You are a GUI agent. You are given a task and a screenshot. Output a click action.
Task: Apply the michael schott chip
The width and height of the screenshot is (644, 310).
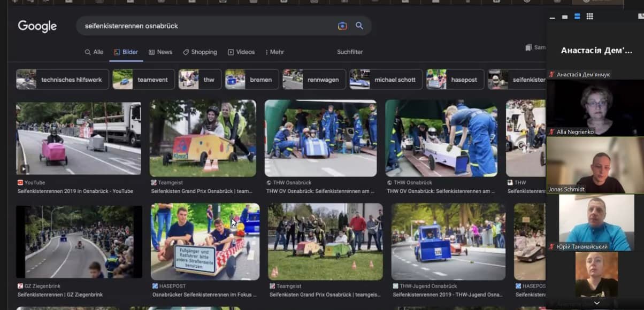tap(386, 79)
